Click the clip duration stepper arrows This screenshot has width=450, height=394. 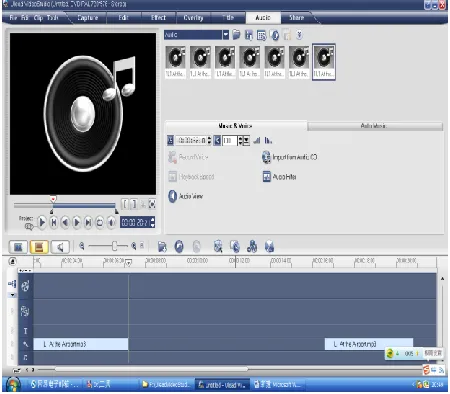point(209,140)
